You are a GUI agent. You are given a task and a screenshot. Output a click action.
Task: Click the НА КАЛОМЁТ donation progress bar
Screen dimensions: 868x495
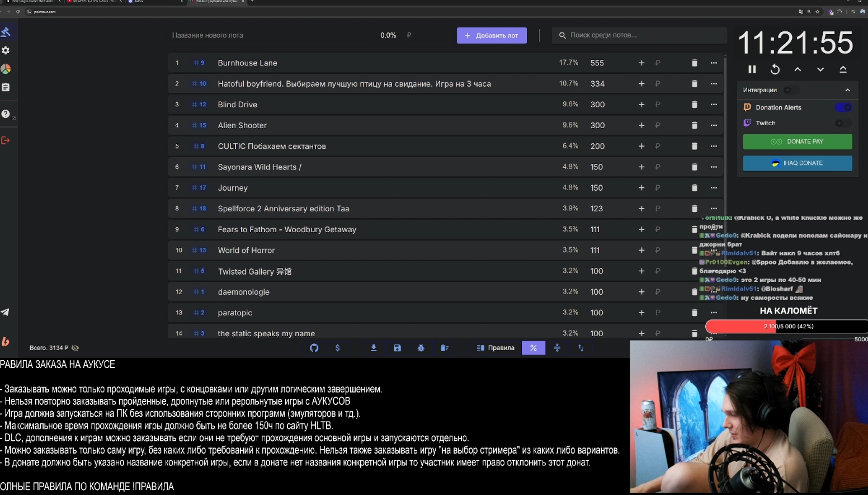[x=786, y=326]
